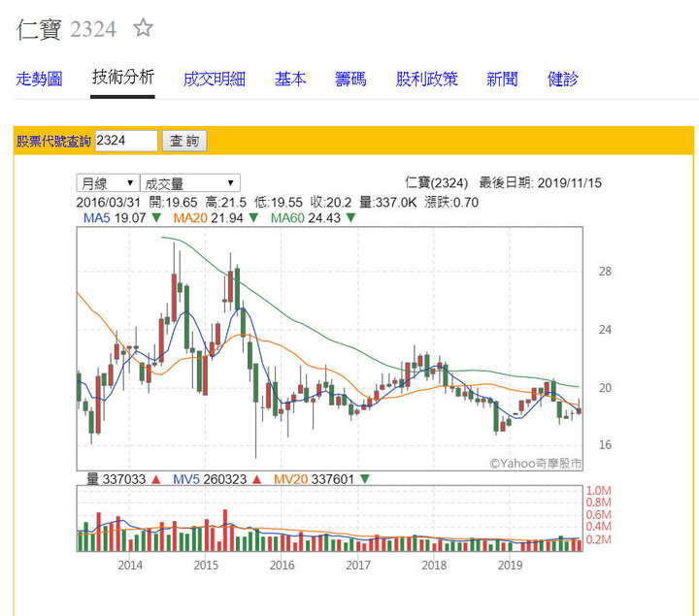699x616 pixels.
Task: Click the 2018 label on the time axis
Action: coord(434,566)
